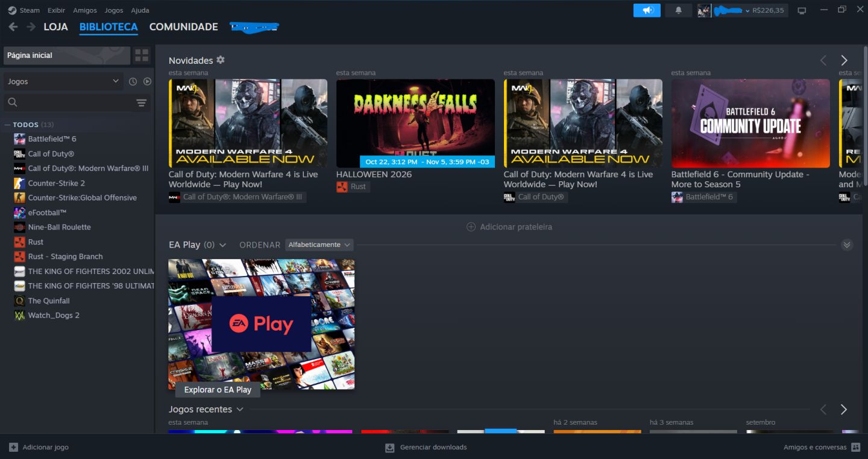Screen dimensions: 868x459
Task: Show next Novidades items arrow
Action: pos(844,60)
